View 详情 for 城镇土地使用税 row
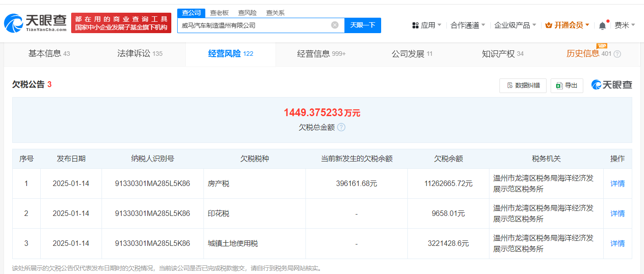 (x=617, y=244)
